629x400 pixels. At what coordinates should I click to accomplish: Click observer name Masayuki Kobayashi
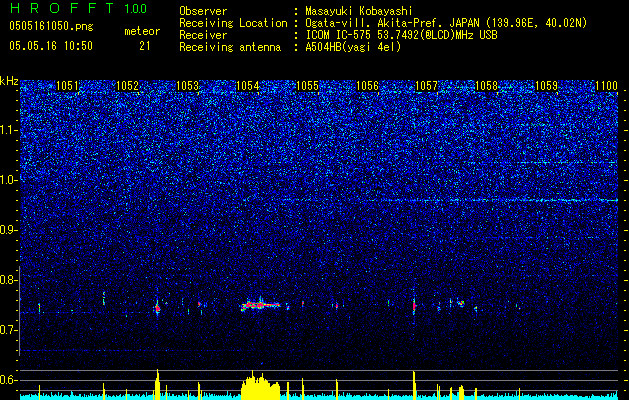coord(359,11)
